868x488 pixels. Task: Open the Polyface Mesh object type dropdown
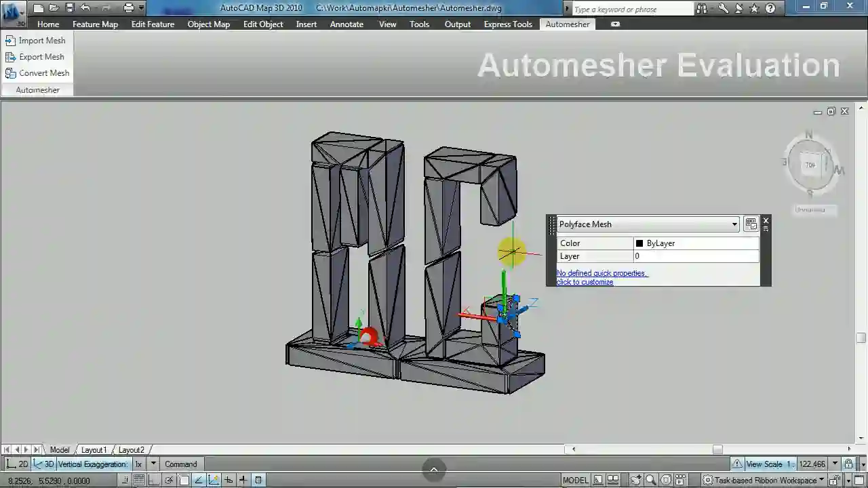click(734, 224)
